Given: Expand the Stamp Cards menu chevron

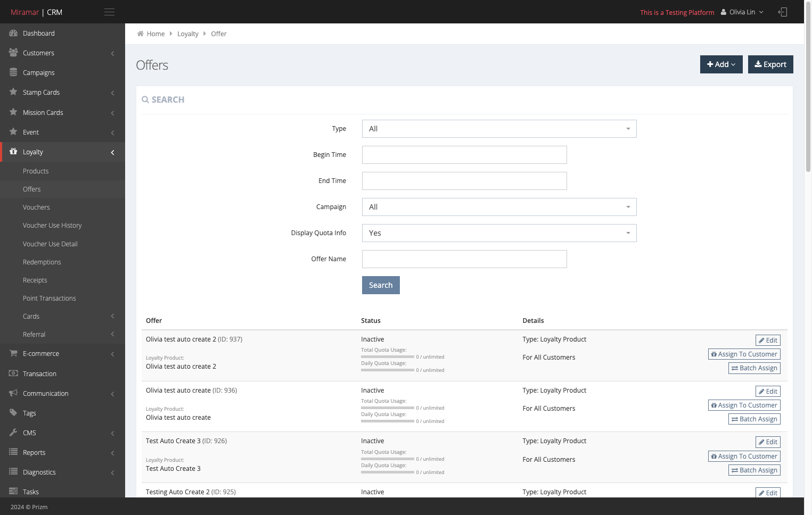Looking at the screenshot, I should pos(112,93).
